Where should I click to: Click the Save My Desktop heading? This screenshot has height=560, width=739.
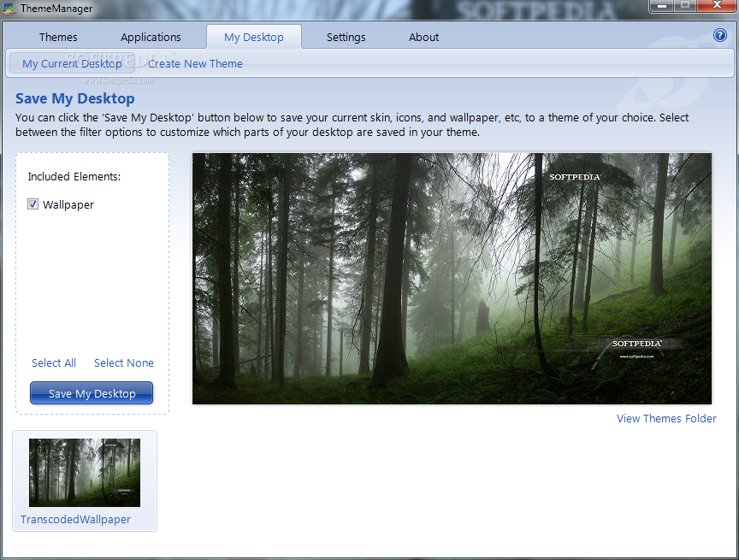click(75, 98)
